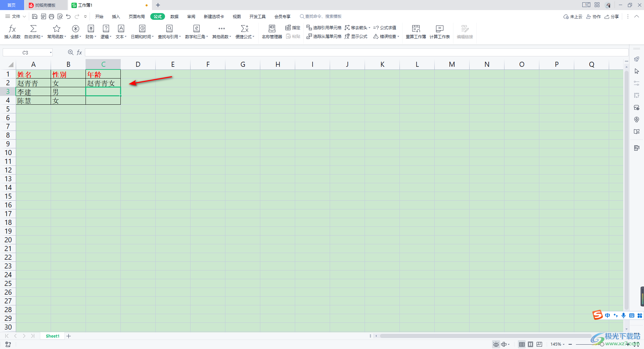Click the print icon in quick toolbar
This screenshot has width=644, height=349.
tap(51, 16)
